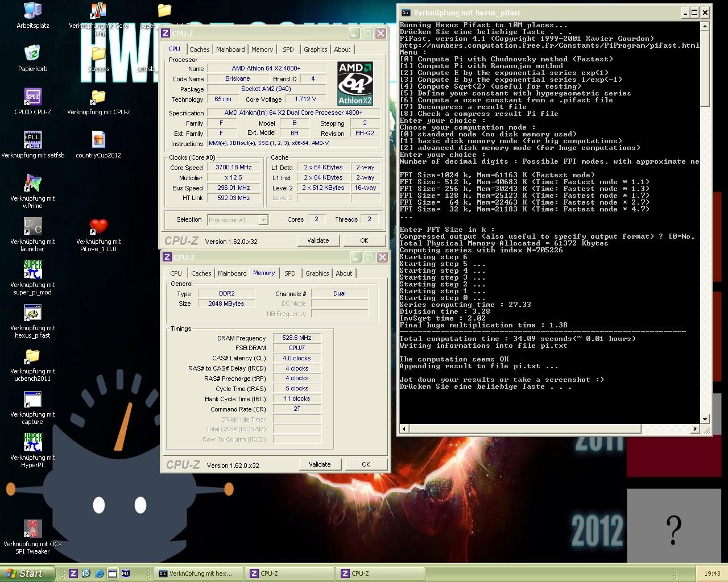Click the console horizontal scroll-left arrow
Screen dimensions: 728x582
[404, 429]
